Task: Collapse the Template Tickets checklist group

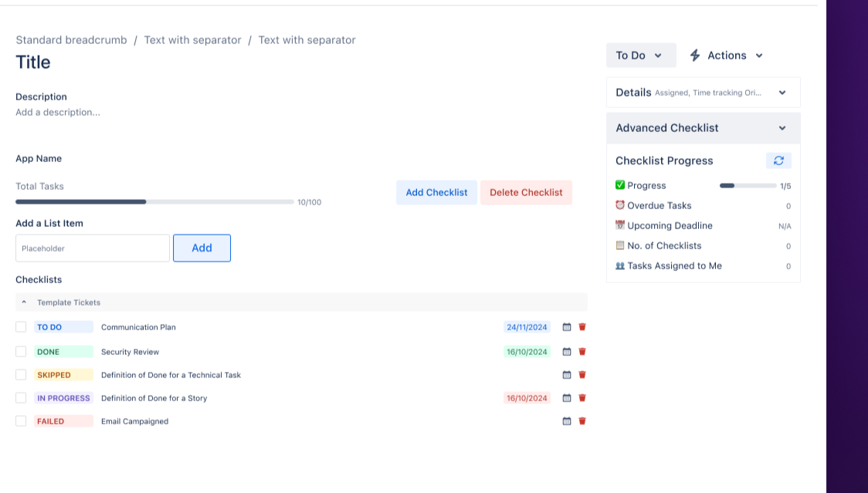Action: (x=24, y=302)
